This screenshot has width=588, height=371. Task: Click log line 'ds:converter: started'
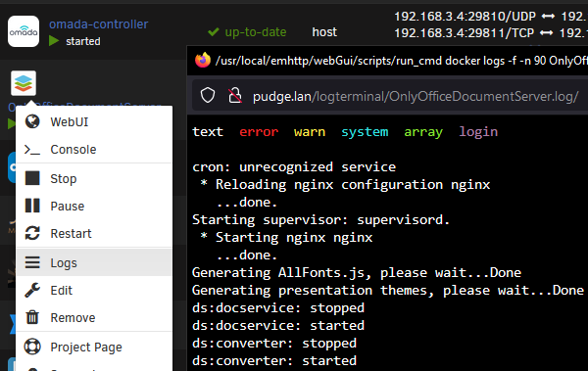tap(274, 360)
